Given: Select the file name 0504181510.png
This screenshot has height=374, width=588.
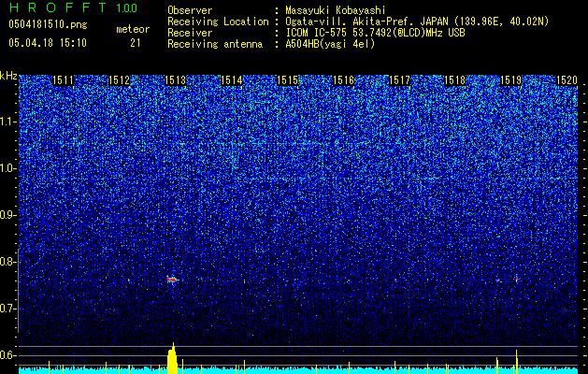Looking at the screenshot, I should (48, 25).
